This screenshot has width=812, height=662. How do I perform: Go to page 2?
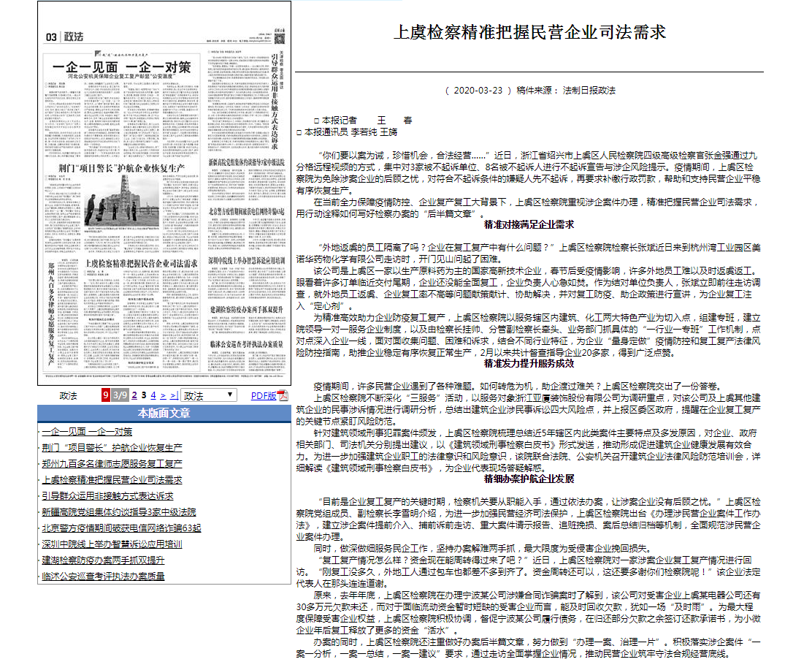[134, 395]
